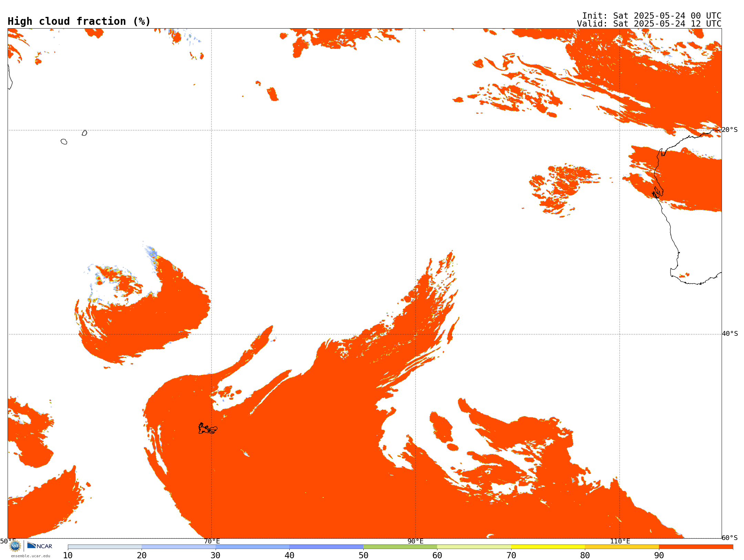Screen dimensions: 744x560
Task: Click the colorbar tick label 30
Action: click(x=216, y=556)
